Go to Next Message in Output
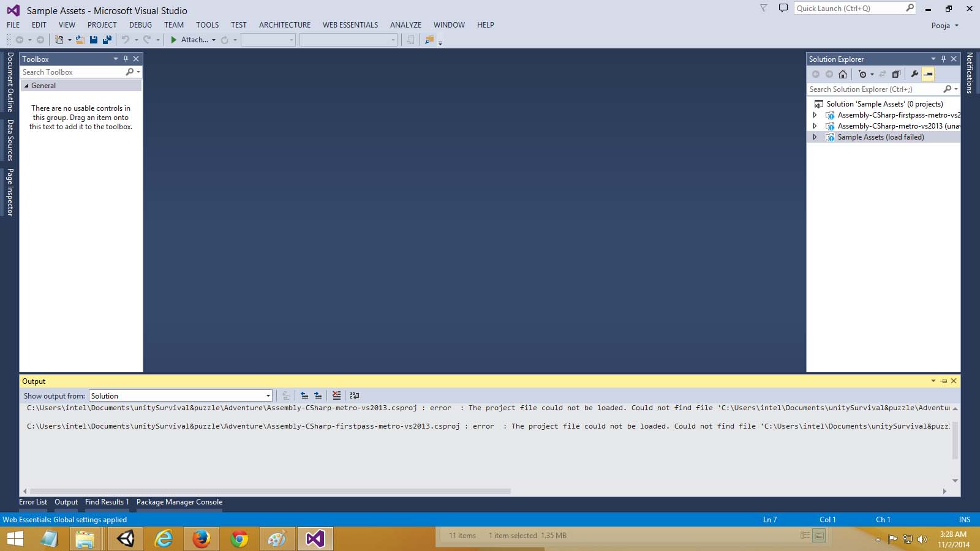 [318, 395]
